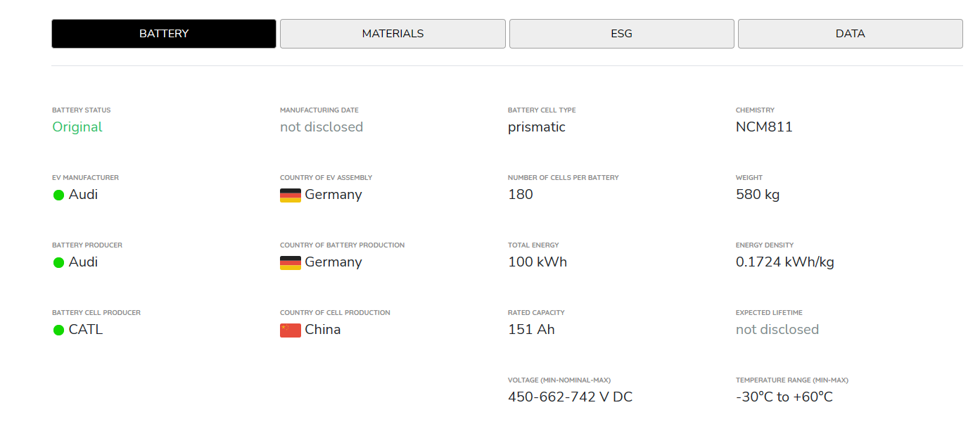Click the 100 kWh total energy value

coord(537,262)
